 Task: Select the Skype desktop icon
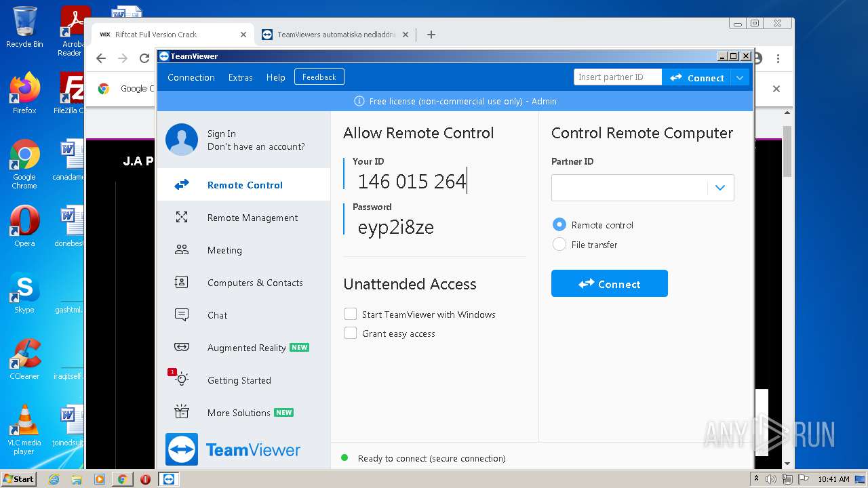coord(24,293)
